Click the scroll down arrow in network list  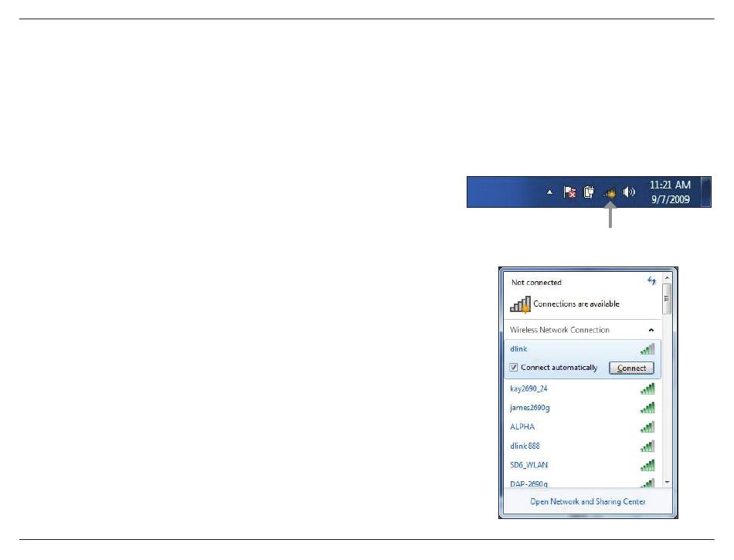click(x=667, y=482)
